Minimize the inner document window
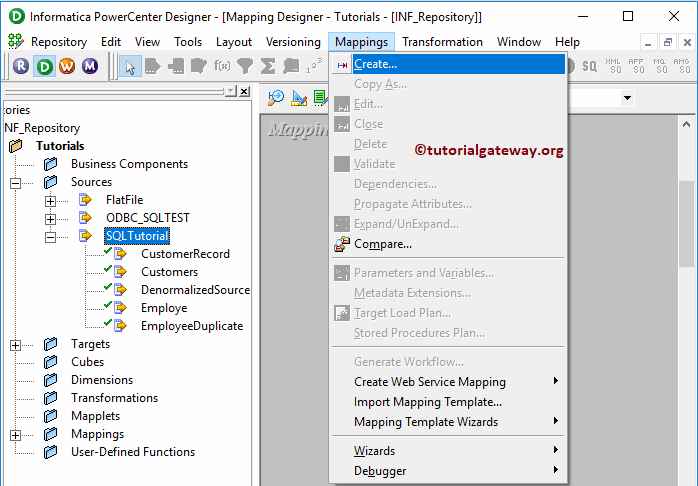698x486 pixels. click(x=648, y=43)
